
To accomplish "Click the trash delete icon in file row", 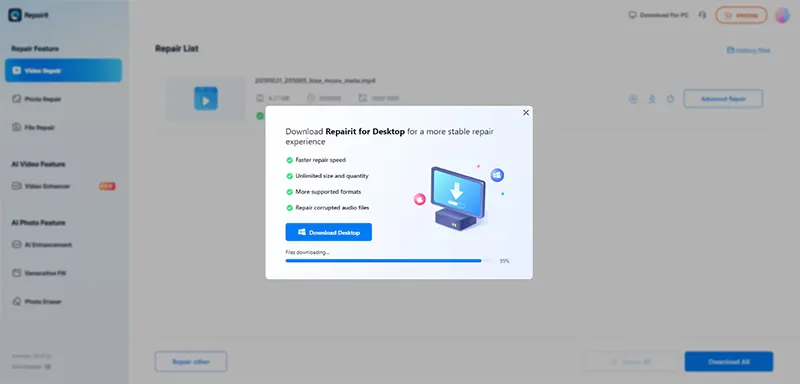I will pyautogui.click(x=670, y=99).
